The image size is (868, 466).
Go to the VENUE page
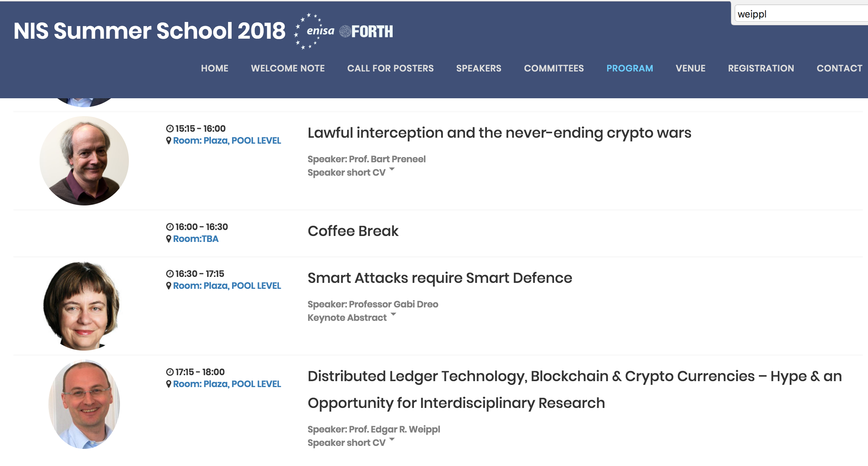point(690,68)
